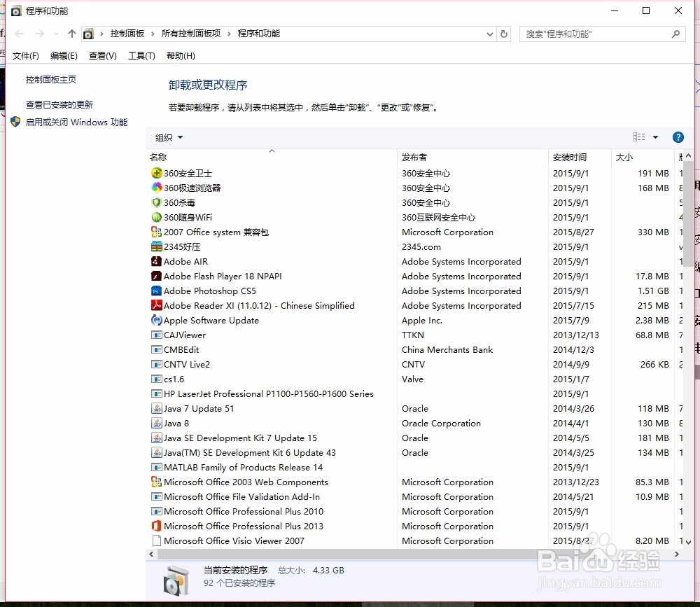Image resolution: width=700 pixels, height=607 pixels.
Task: Expand chevron after 控制面板 breadcrumb
Action: tap(153, 34)
